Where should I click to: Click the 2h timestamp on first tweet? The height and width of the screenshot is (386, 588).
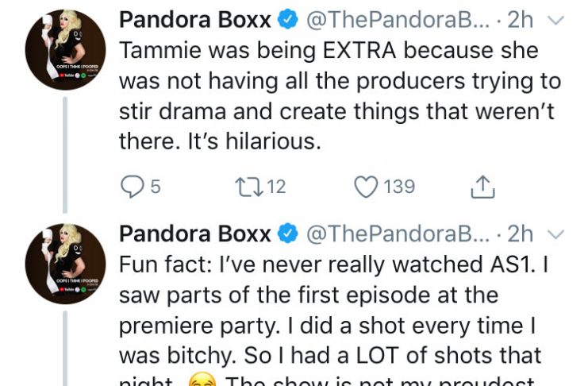pos(520,20)
